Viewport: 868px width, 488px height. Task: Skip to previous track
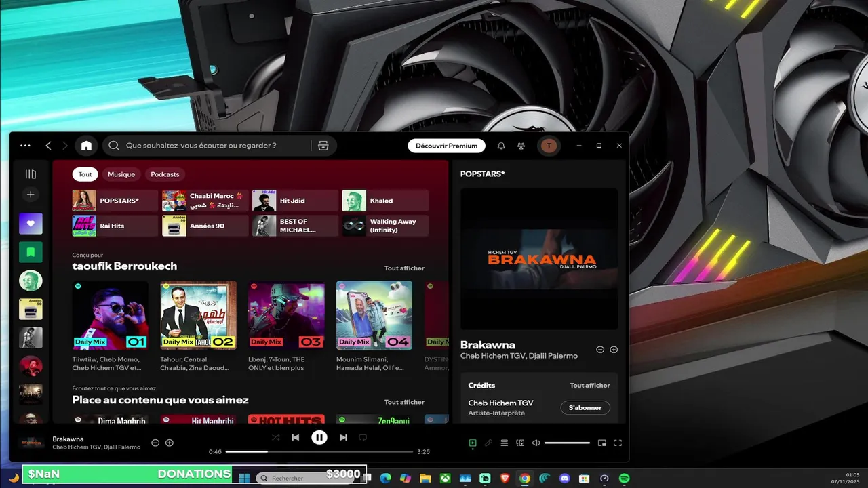click(x=295, y=438)
